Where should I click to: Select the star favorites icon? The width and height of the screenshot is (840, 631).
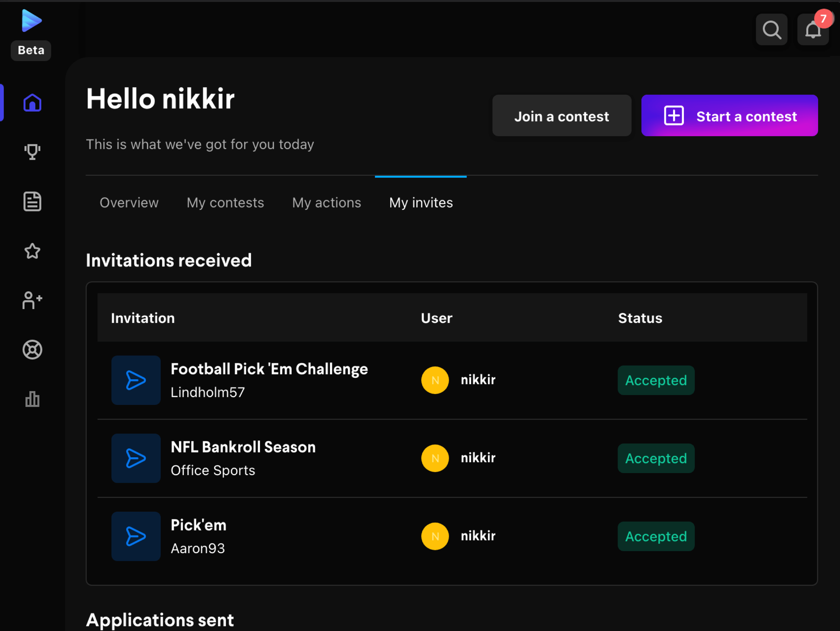(x=32, y=251)
